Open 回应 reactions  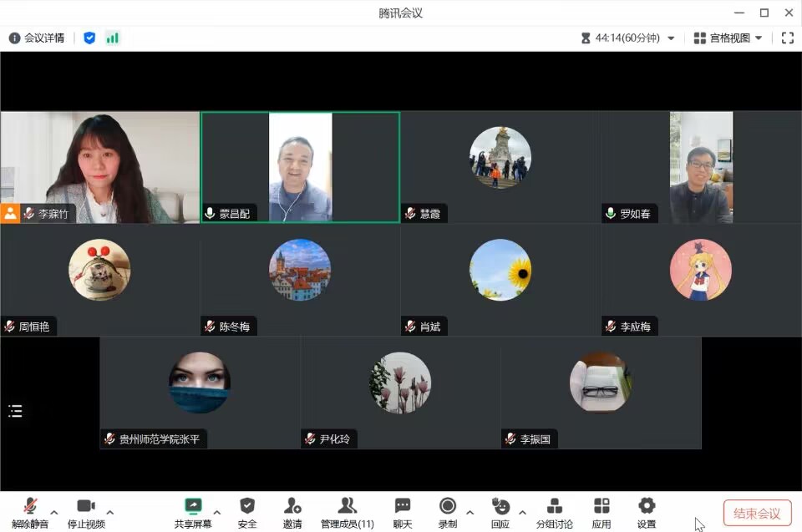tap(500, 513)
